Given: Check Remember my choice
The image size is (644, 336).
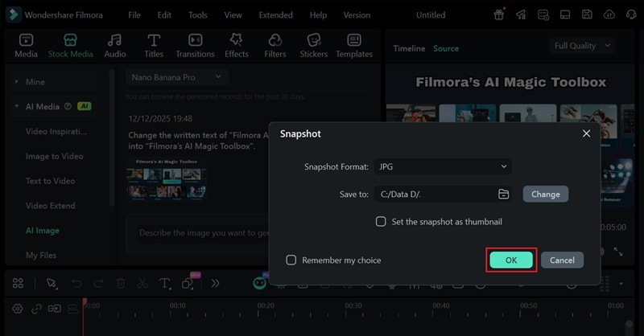Looking at the screenshot, I should (x=291, y=260).
